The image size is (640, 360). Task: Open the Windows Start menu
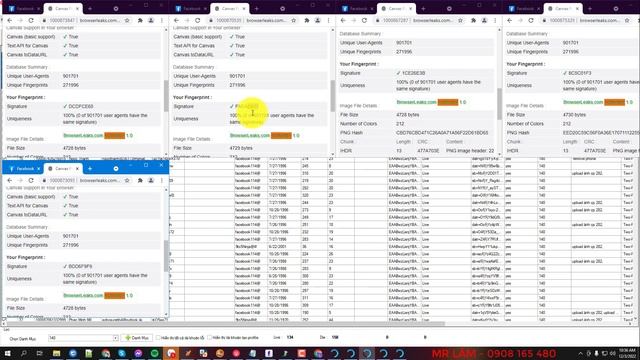pyautogui.click(x=7, y=353)
